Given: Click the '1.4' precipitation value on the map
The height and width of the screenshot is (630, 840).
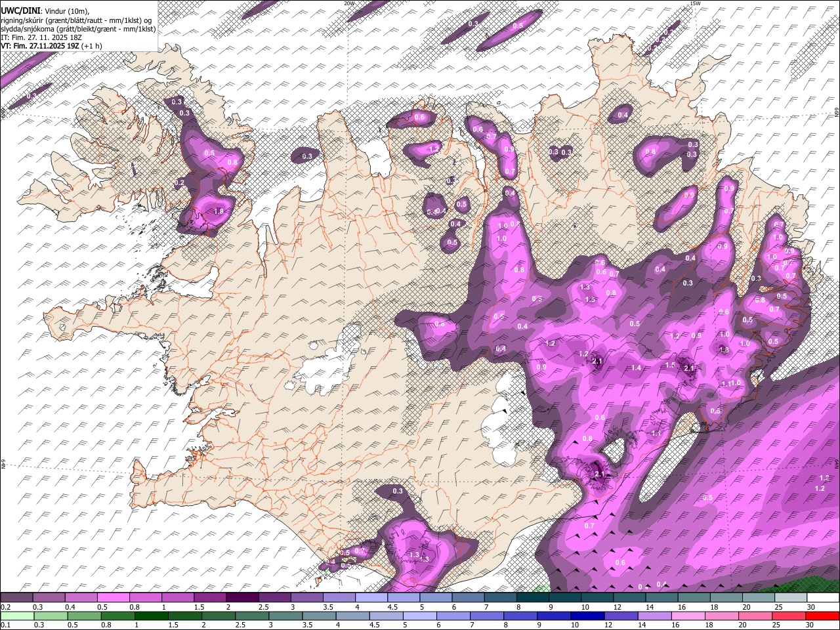Looking at the screenshot, I should click(636, 368).
